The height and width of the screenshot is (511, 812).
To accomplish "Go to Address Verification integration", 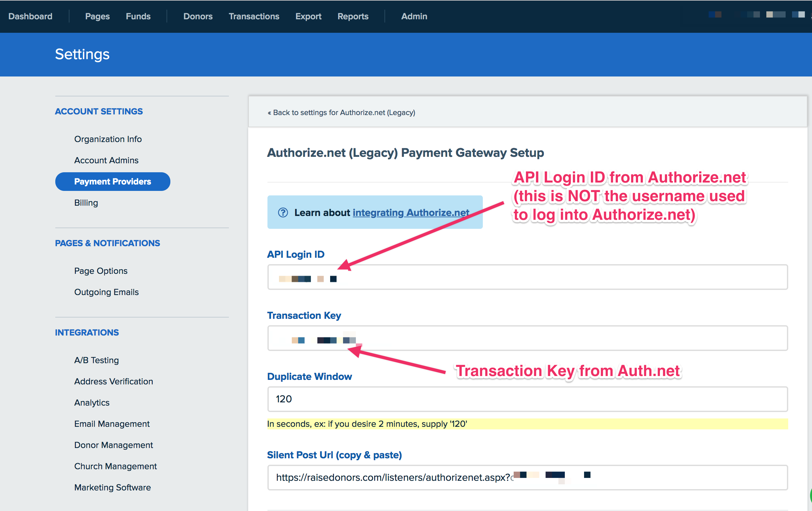I will pos(113,381).
